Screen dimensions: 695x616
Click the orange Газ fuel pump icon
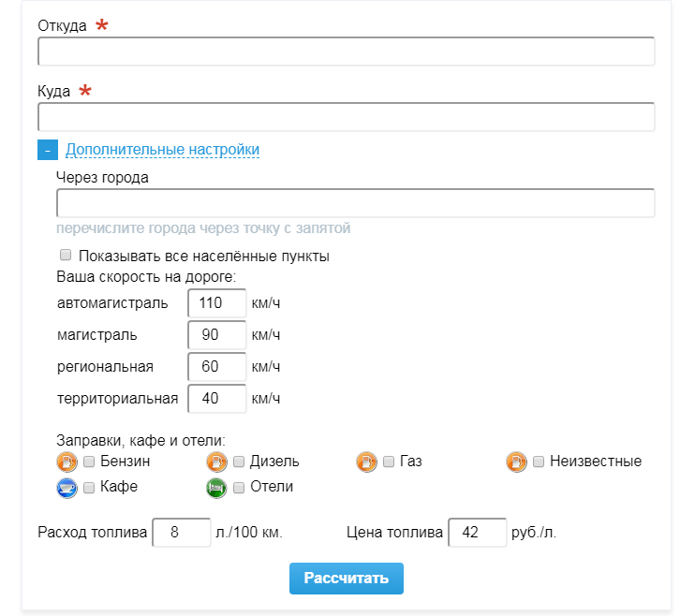pyautogui.click(x=366, y=462)
